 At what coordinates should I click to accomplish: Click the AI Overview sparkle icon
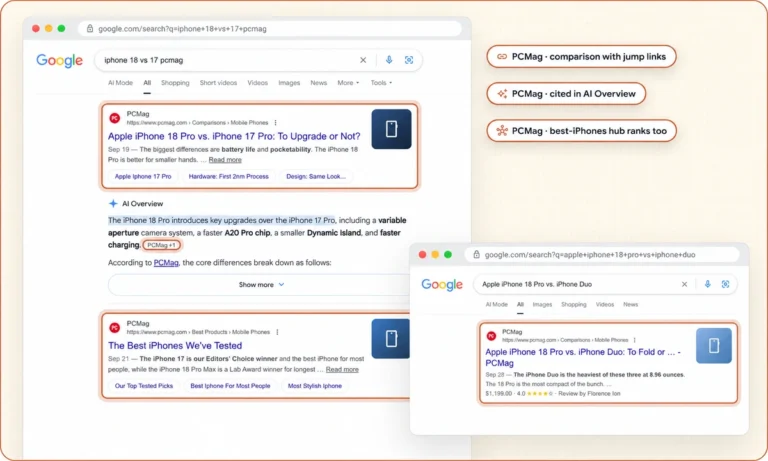point(113,203)
